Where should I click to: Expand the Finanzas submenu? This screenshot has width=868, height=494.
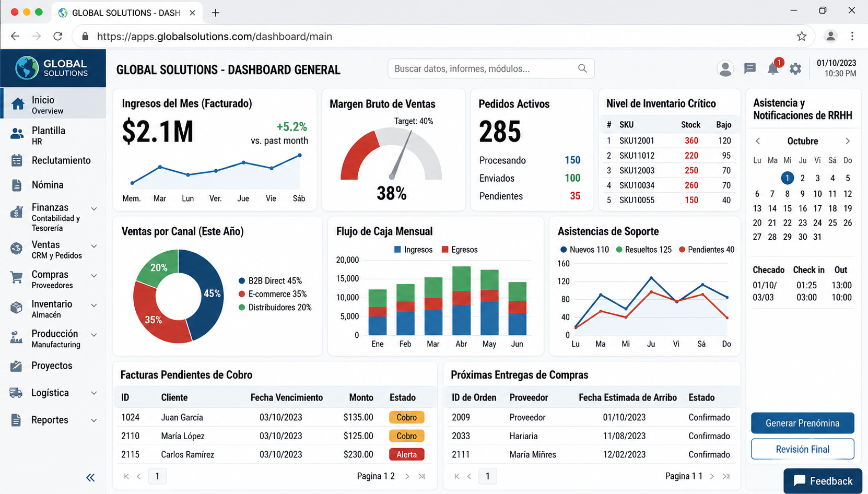(x=94, y=209)
